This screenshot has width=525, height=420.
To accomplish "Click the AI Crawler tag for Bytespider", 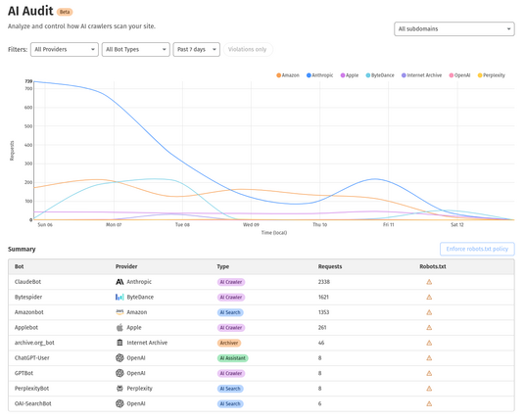I will (231, 298).
